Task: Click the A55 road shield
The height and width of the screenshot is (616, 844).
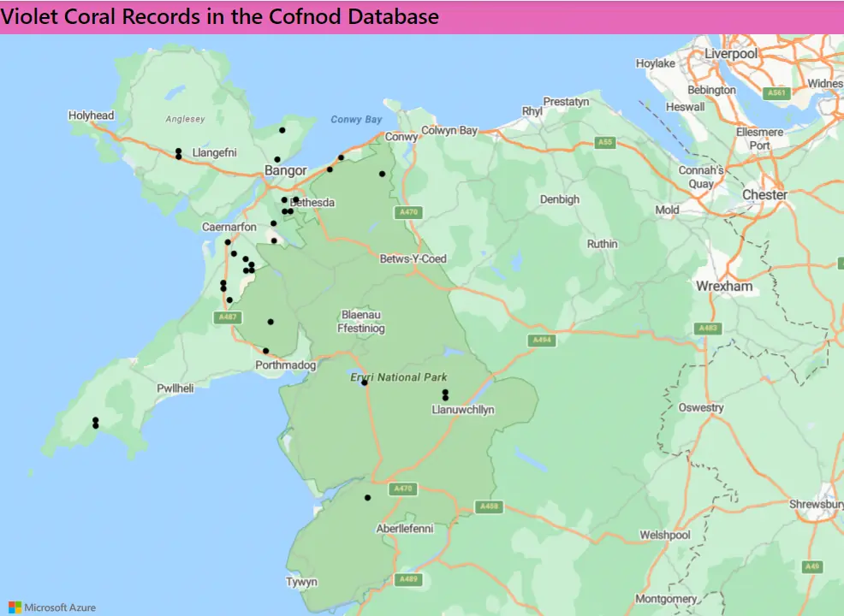Action: 605,142
